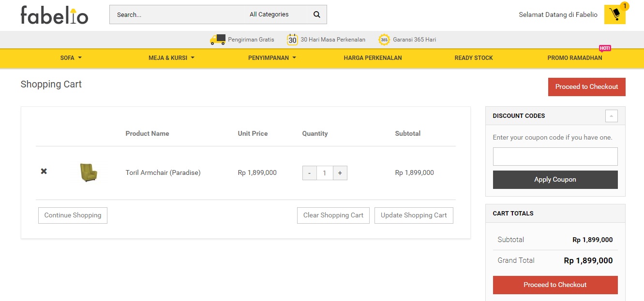The width and height of the screenshot is (644, 301).
Task: Click the Quantity column header
Action: (x=315, y=133)
